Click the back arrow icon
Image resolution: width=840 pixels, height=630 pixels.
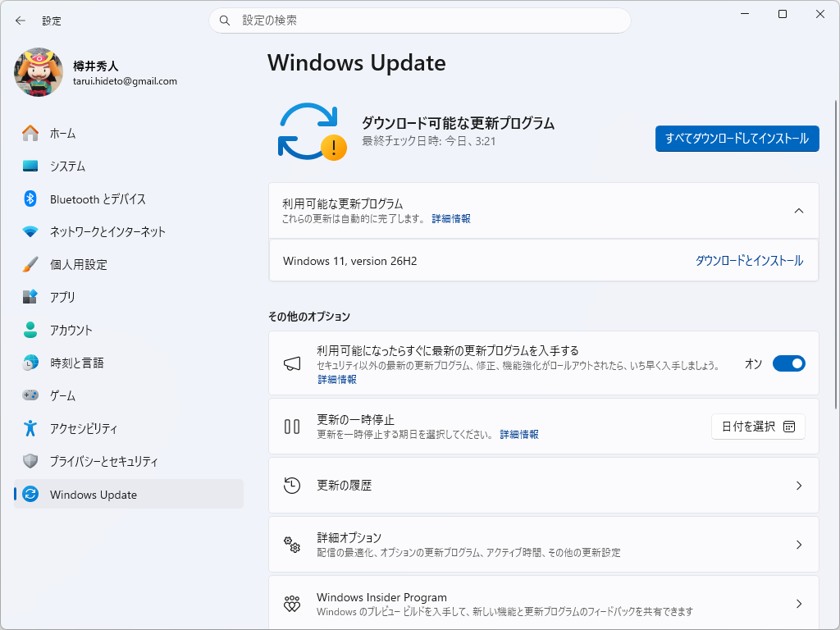(21, 21)
